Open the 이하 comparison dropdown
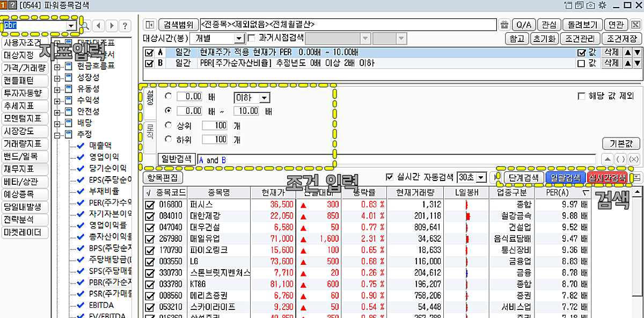Viewport: 644px width, 318px height. pos(264,98)
